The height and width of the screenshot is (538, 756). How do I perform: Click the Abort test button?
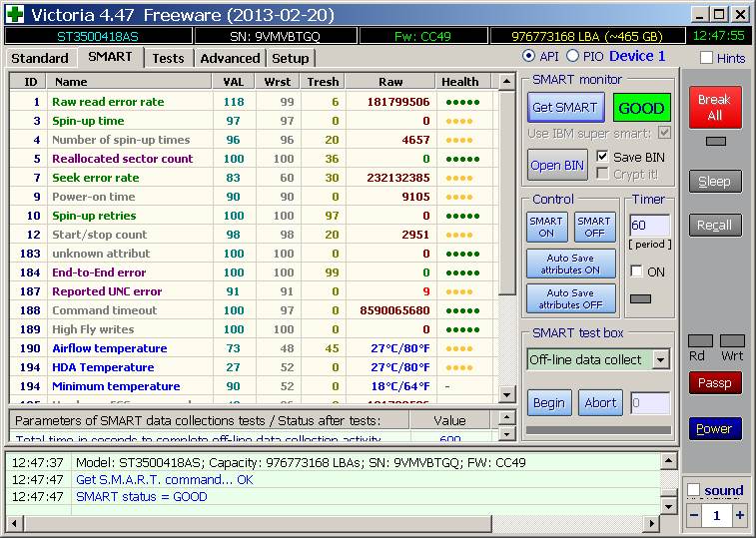[x=600, y=403]
